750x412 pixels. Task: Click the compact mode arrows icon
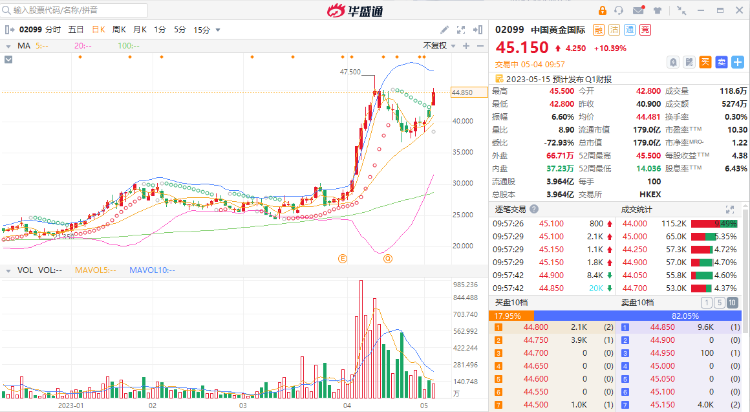tap(681, 10)
